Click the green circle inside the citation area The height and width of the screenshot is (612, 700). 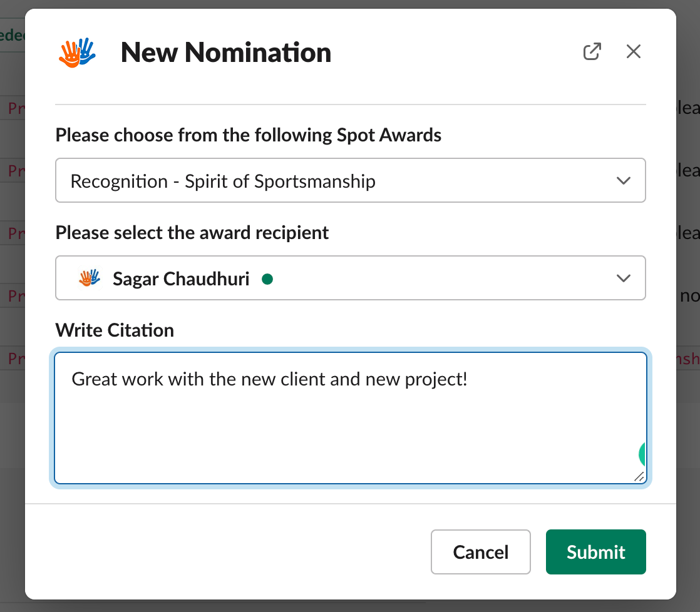[643, 454]
